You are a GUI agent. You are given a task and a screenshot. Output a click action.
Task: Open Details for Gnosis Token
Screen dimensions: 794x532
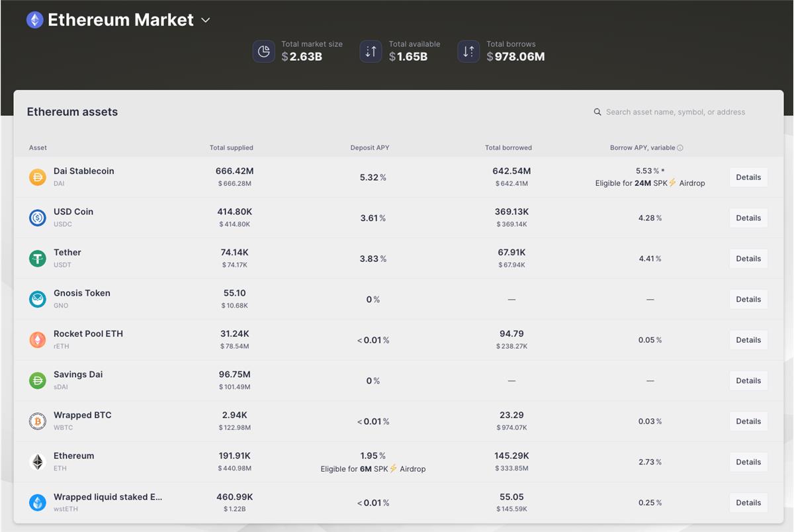(x=748, y=299)
